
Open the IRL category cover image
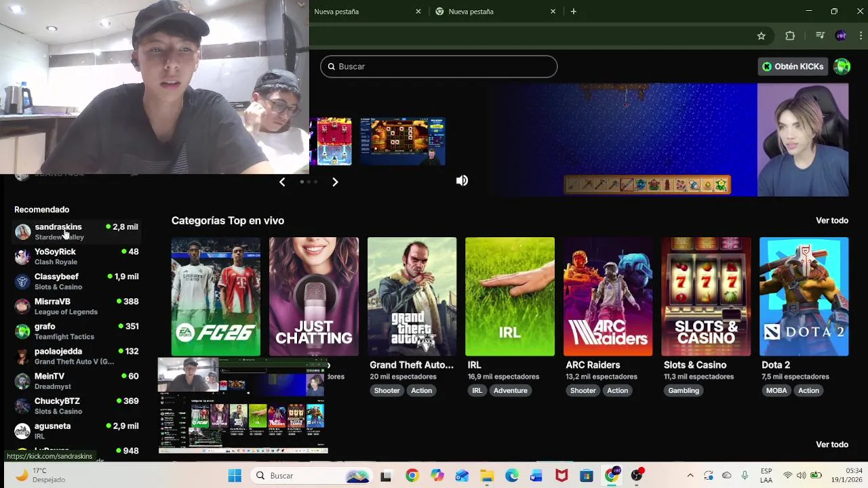point(510,296)
